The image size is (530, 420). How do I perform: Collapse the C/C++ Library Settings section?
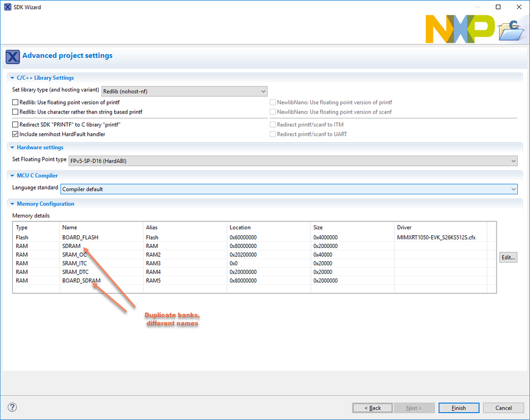(x=12, y=78)
